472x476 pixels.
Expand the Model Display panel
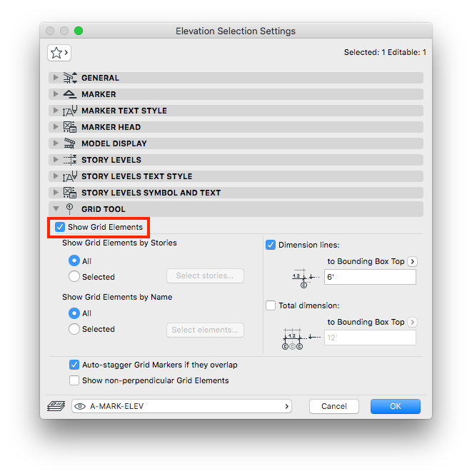56,143
